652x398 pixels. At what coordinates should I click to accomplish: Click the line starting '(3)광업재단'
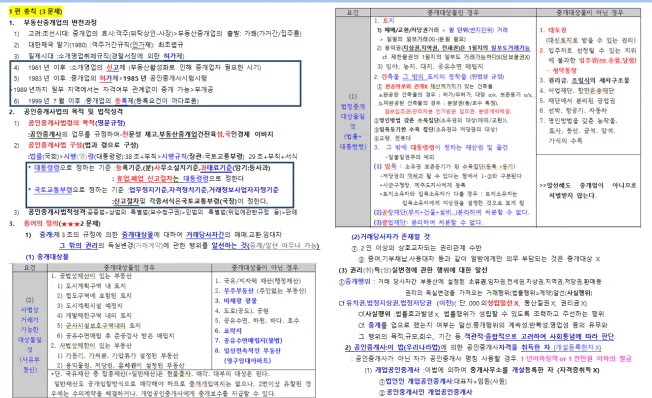click(x=428, y=222)
